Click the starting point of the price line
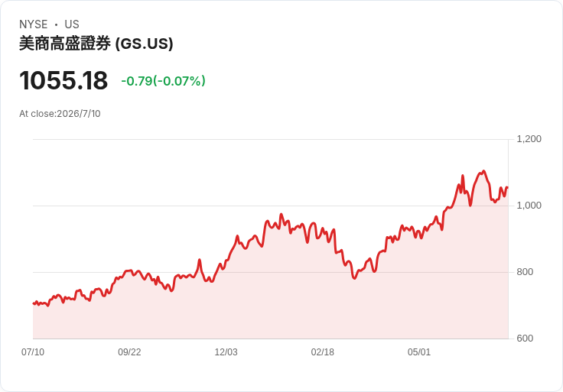 (34, 303)
